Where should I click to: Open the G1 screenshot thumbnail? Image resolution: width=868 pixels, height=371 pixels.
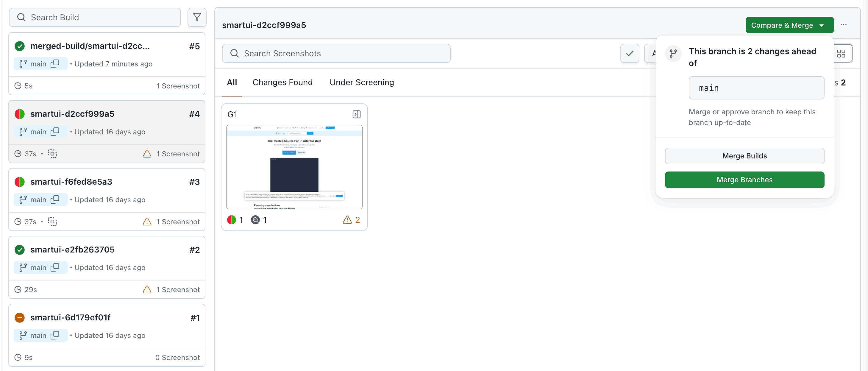[294, 167]
